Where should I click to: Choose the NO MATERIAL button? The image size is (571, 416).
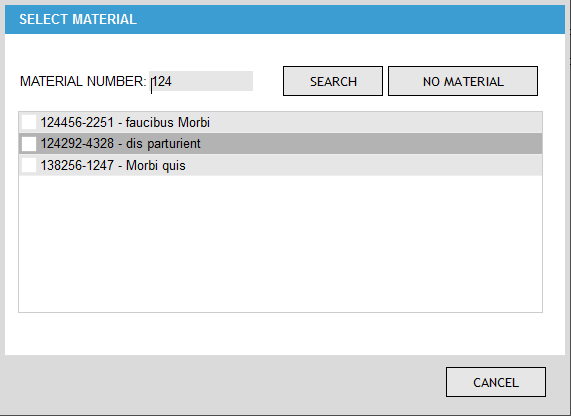point(463,81)
